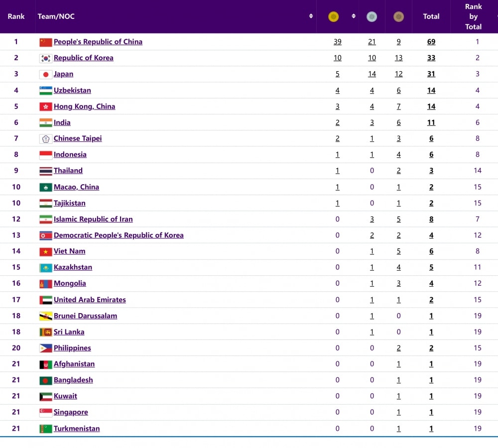Click the silver medal header icon
Screen dimensions: 498x448
click(372, 16)
